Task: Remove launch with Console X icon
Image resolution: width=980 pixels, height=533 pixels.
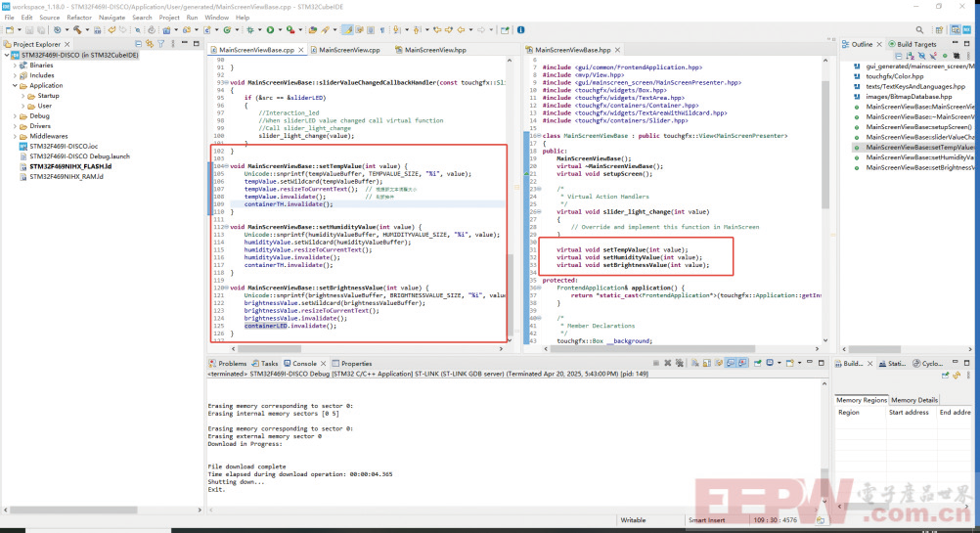Action: point(667,363)
